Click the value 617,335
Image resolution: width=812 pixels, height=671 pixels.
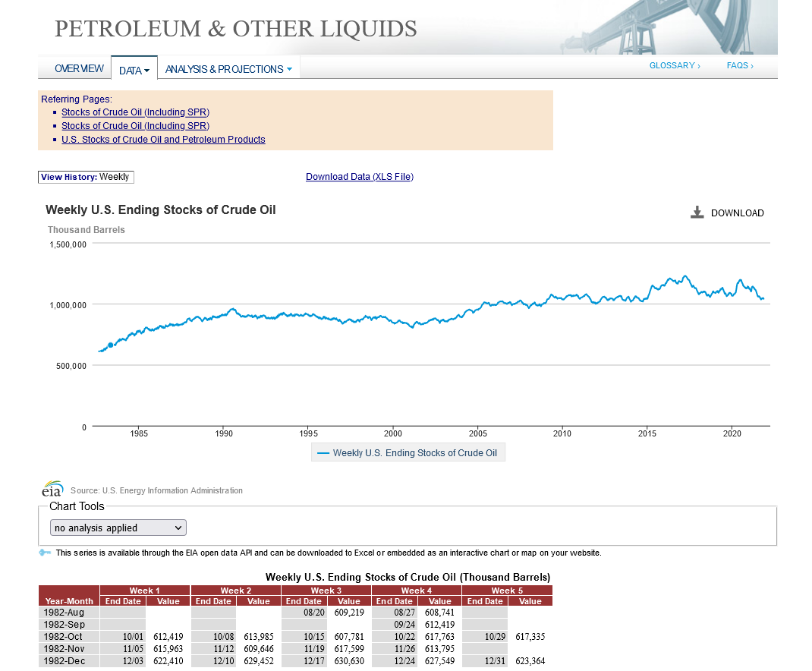point(530,636)
